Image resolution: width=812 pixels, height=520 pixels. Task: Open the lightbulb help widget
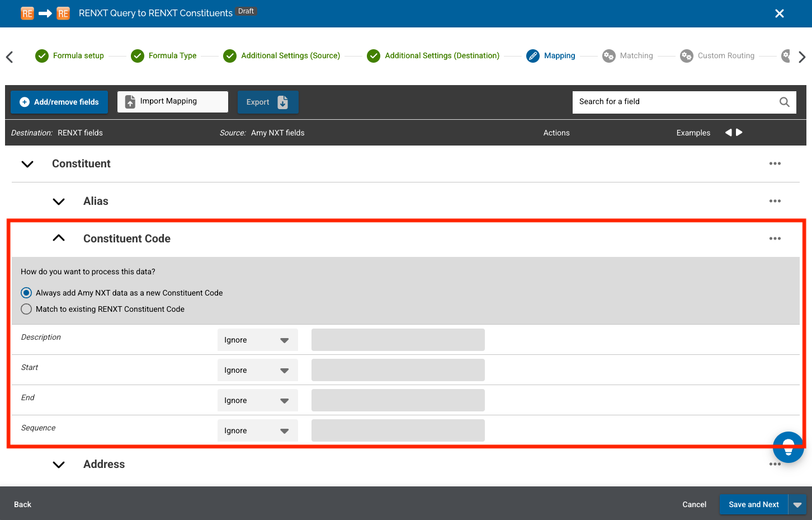[789, 447]
